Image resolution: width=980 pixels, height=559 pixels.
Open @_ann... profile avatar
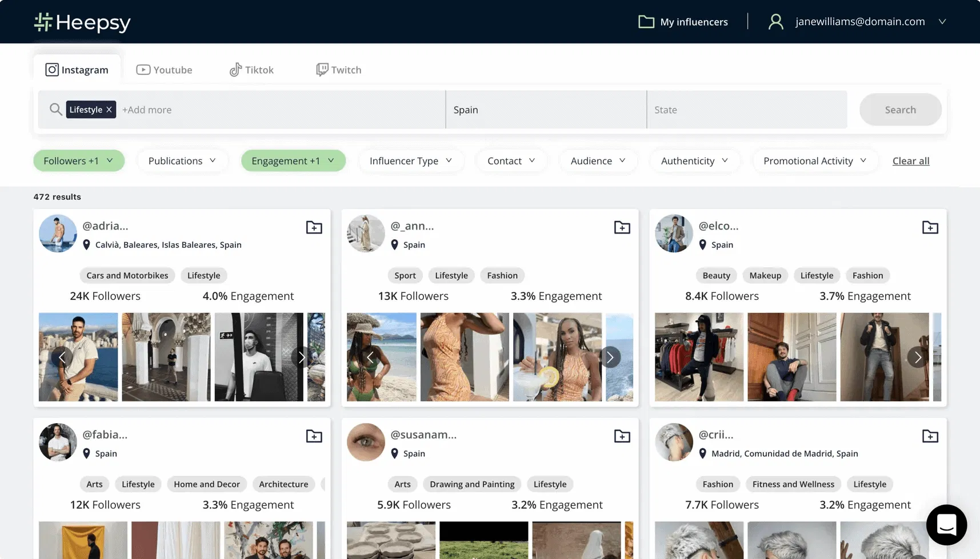[x=366, y=234]
